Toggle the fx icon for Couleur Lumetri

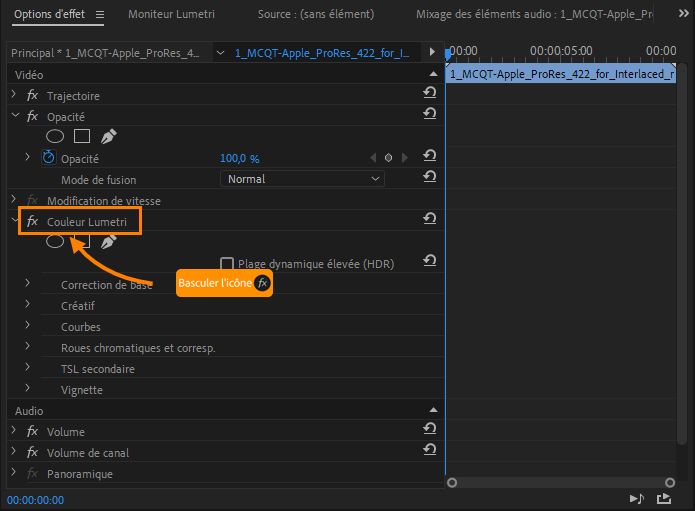coord(32,221)
